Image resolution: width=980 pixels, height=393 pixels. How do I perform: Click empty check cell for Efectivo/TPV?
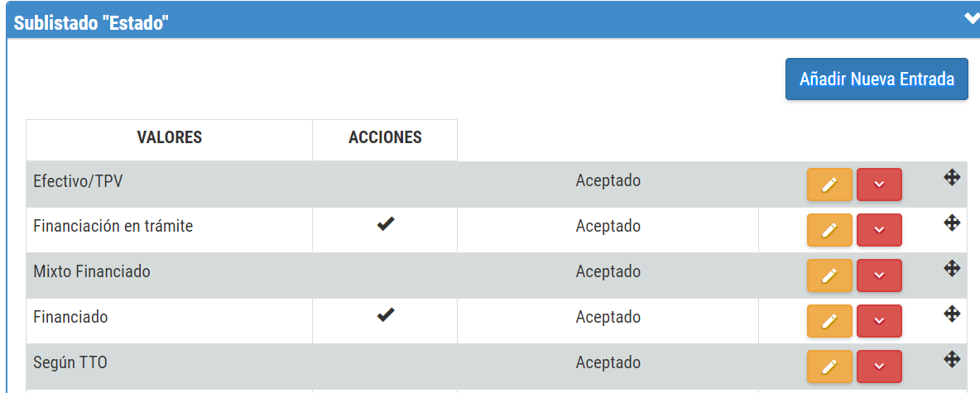coord(385,185)
